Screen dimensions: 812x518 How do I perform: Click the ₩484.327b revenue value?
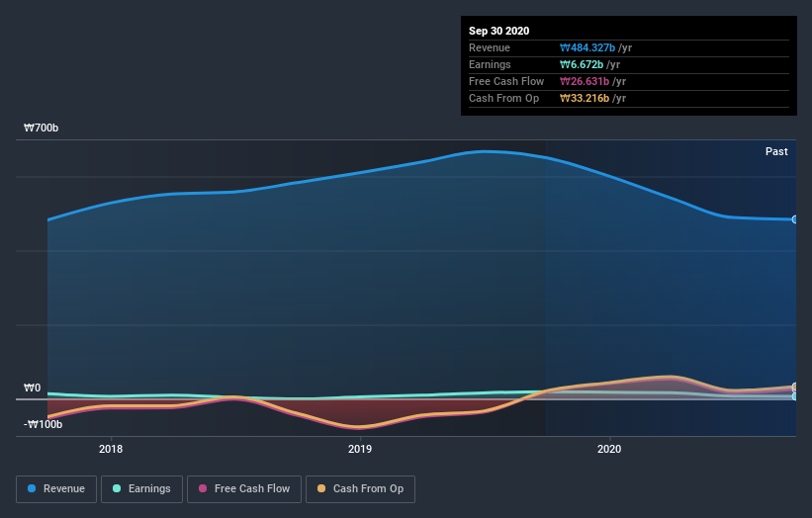click(x=587, y=48)
